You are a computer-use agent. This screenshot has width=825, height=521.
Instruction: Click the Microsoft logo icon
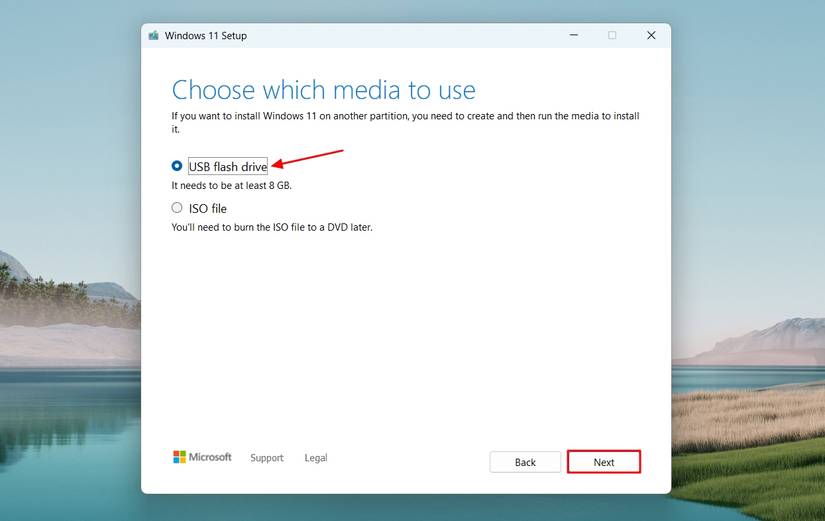point(179,457)
